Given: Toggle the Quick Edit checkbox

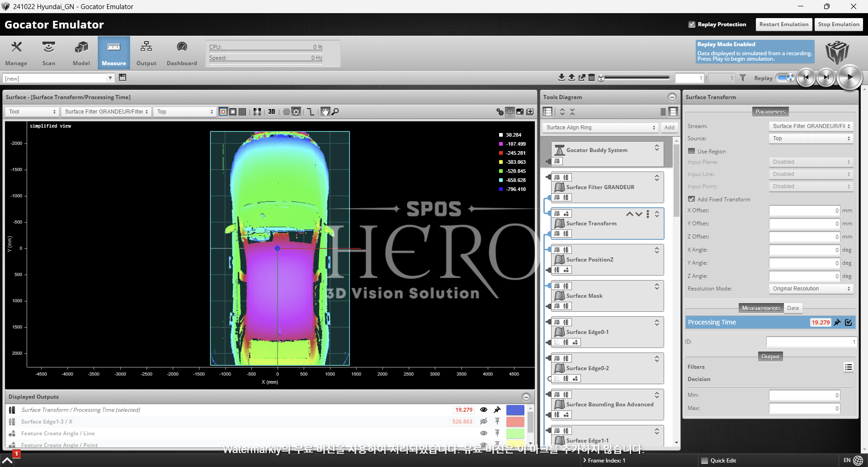Looking at the screenshot, I should (704, 461).
